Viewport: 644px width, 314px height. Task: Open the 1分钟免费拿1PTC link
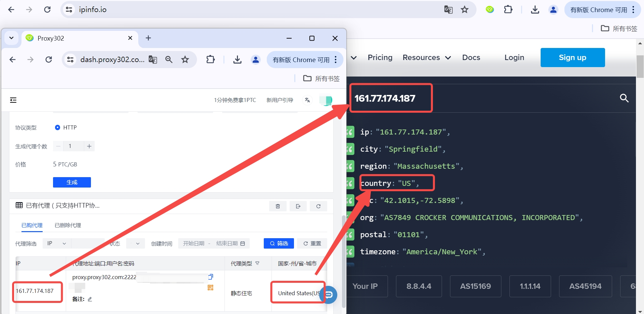[235, 100]
